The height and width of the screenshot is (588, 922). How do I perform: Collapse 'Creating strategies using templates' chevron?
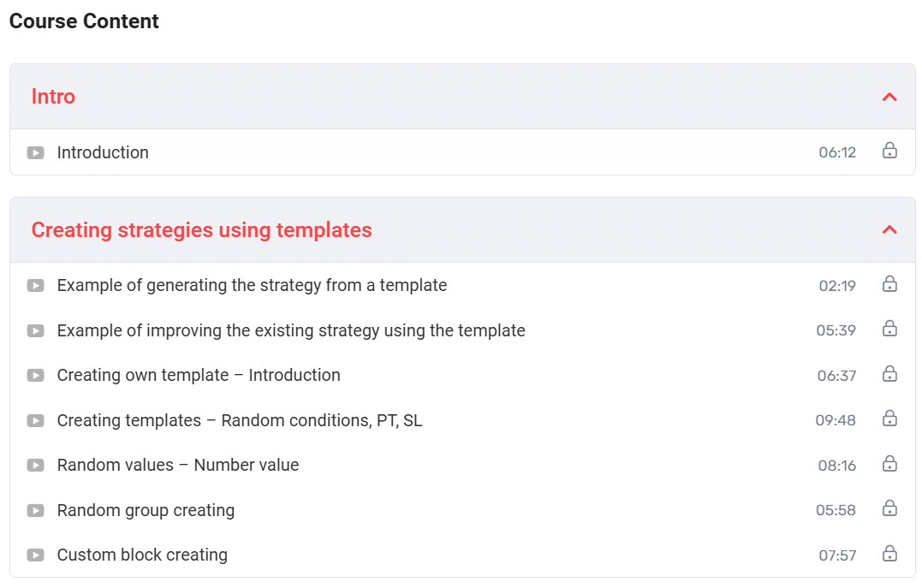point(889,229)
